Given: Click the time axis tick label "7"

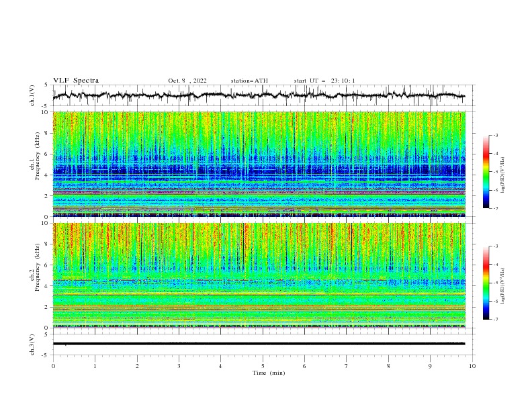Looking at the screenshot, I should (x=347, y=366).
